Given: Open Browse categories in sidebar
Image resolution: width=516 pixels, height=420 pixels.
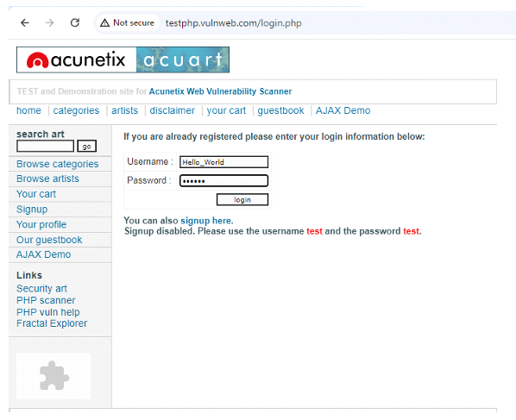Looking at the screenshot, I should [58, 164].
